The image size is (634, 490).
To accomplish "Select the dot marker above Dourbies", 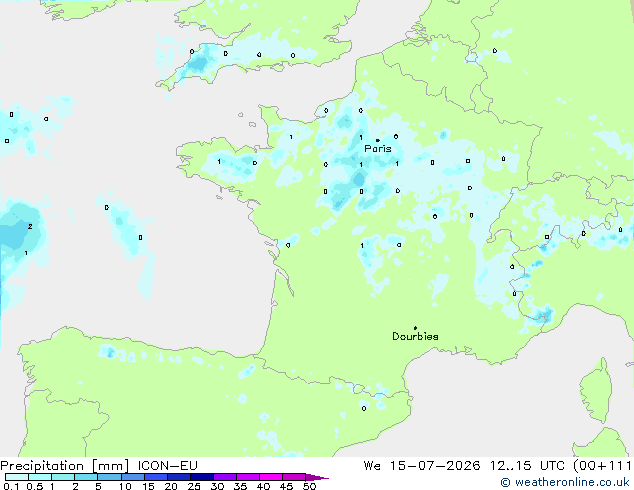I will tap(415, 328).
